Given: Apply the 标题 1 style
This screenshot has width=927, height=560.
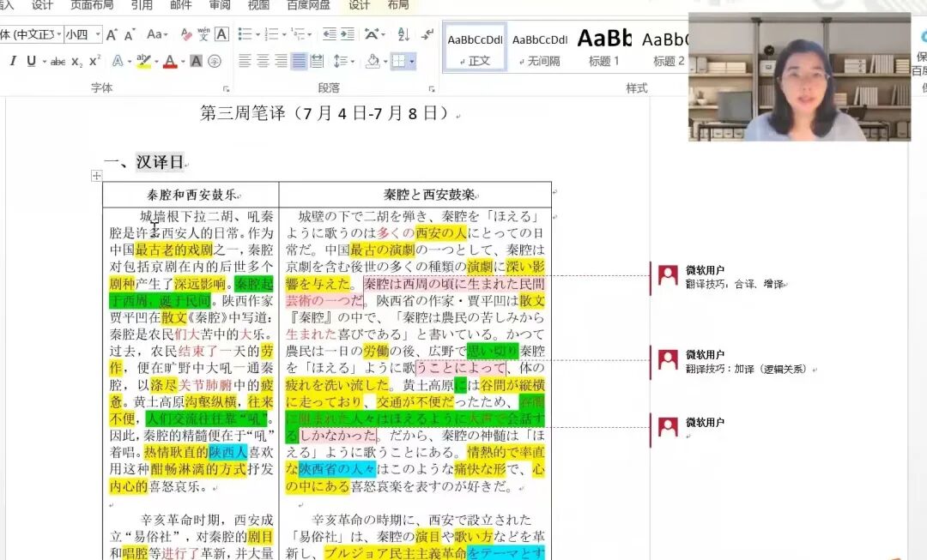Looking at the screenshot, I should (x=603, y=48).
